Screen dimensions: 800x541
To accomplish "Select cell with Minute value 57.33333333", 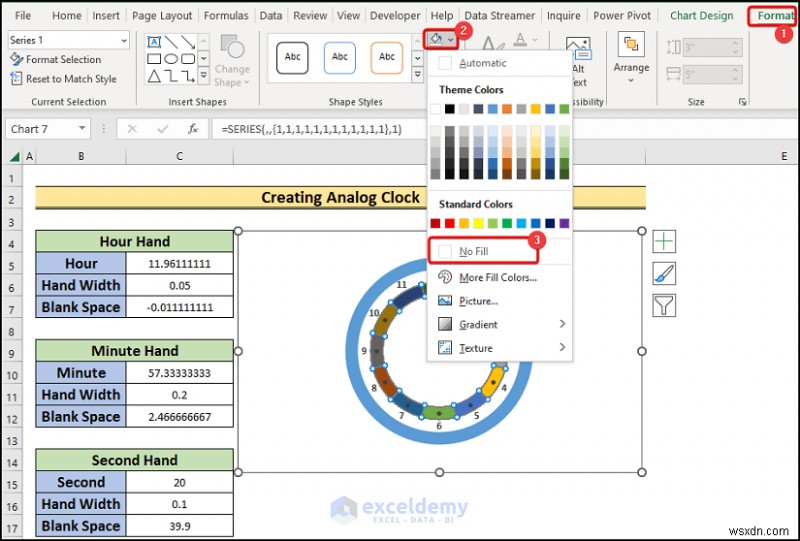I will [x=179, y=373].
